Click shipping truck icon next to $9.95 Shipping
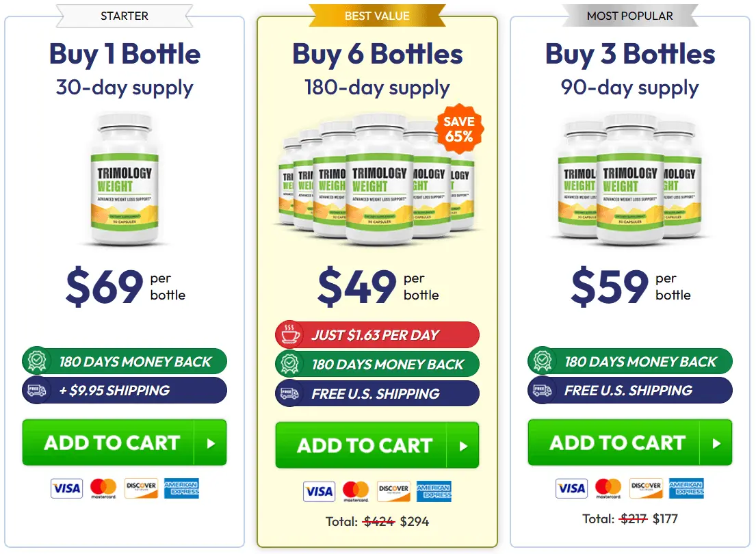Screen dimensions: 756x554 pos(36,391)
